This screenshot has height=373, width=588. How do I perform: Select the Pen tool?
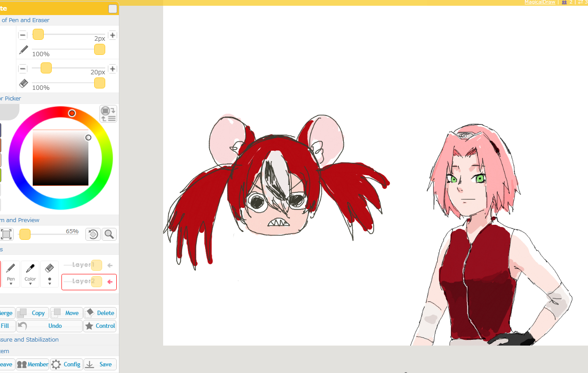point(11,273)
